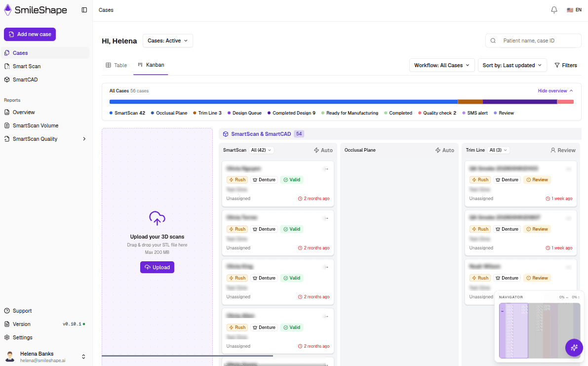Click the SmartCAD cube icon in the sidebar

point(7,80)
